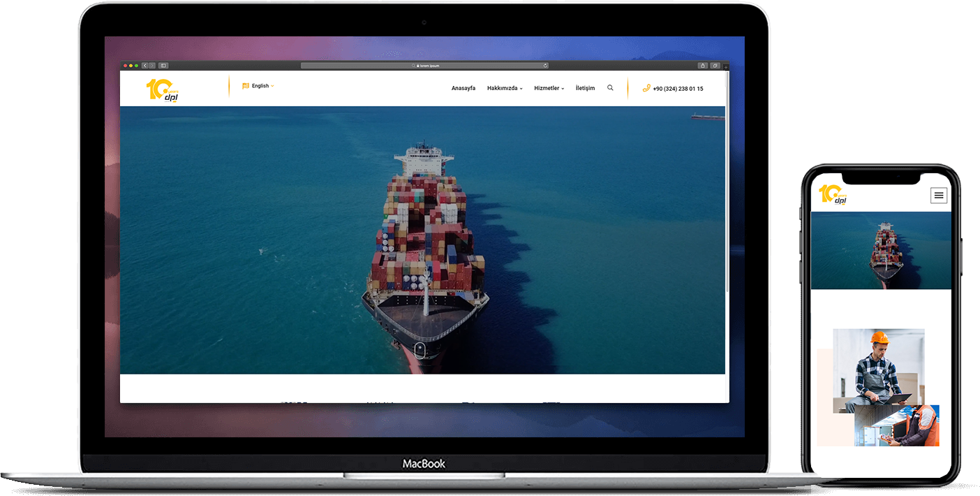Screen dimensions: 980x496
Task: Click the DPI 10 years logo on desktop site
Action: (163, 90)
